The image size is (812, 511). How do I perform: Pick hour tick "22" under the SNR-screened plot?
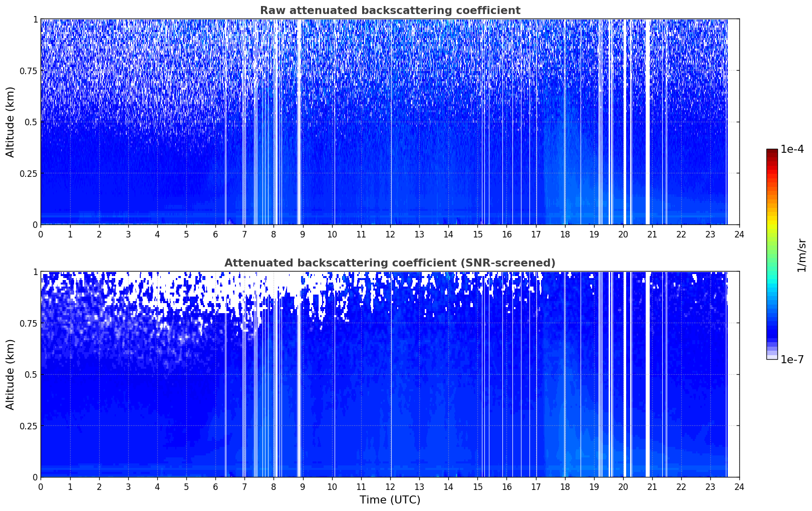coord(681,486)
